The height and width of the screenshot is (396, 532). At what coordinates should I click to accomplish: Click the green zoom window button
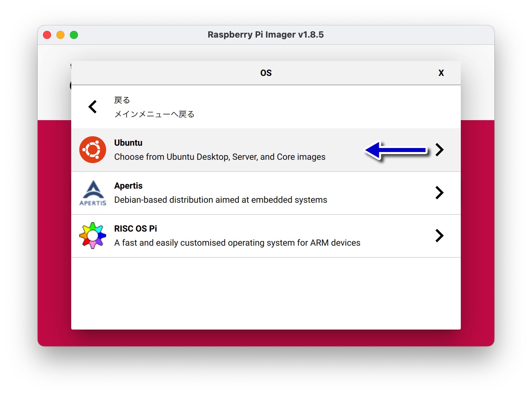(x=74, y=35)
